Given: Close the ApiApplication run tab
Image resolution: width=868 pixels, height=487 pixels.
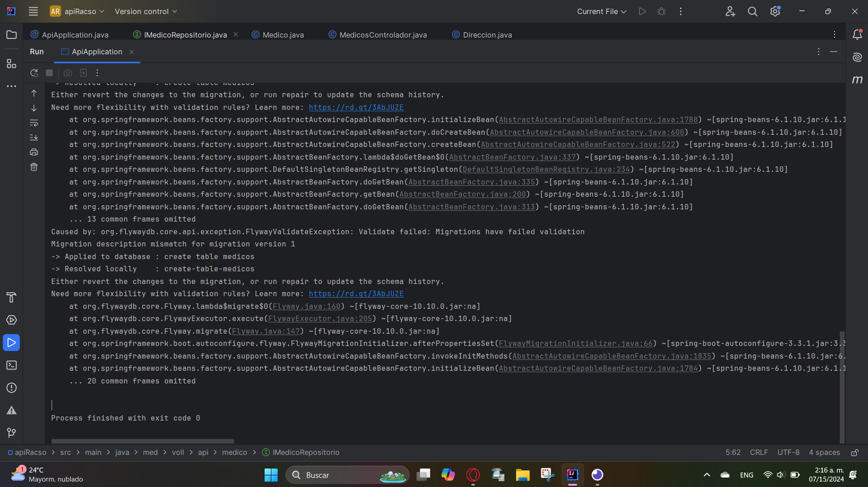Looking at the screenshot, I should pos(132,52).
